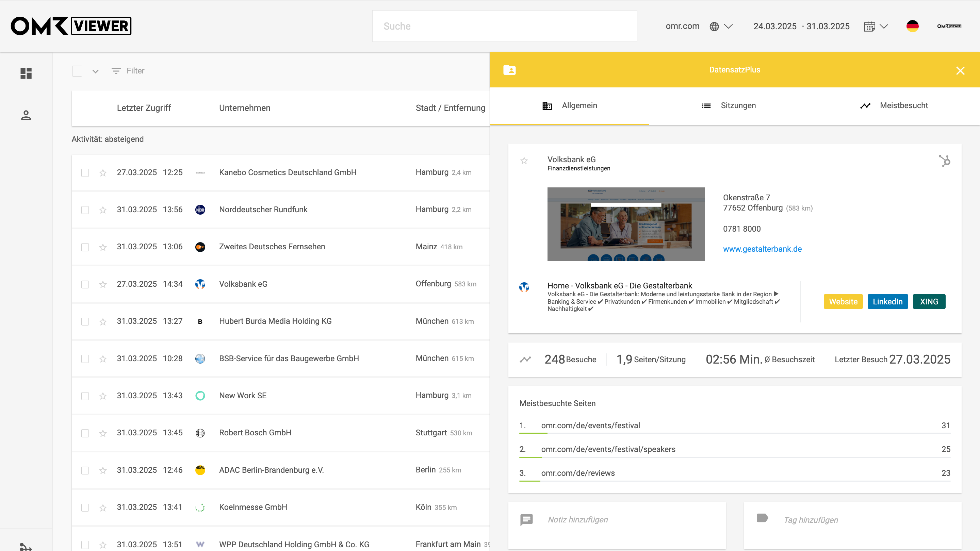Expand the select-all chevron dropdown

pyautogui.click(x=96, y=71)
